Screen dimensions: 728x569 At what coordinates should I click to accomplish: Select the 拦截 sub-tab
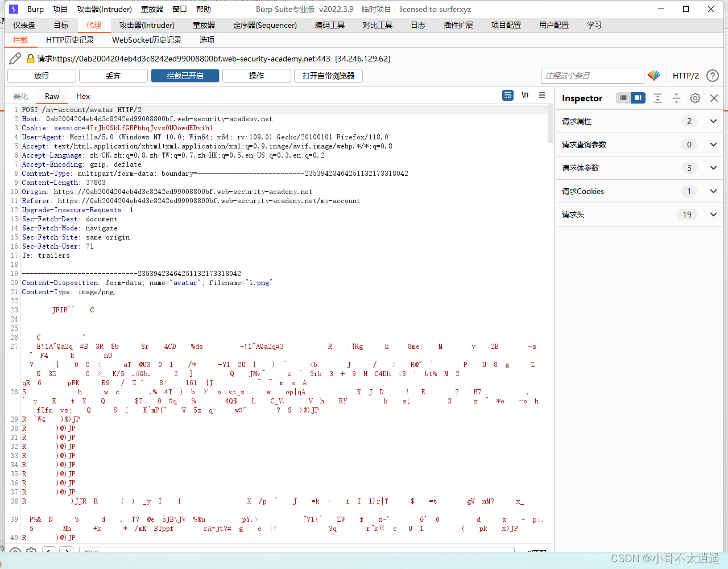20,40
